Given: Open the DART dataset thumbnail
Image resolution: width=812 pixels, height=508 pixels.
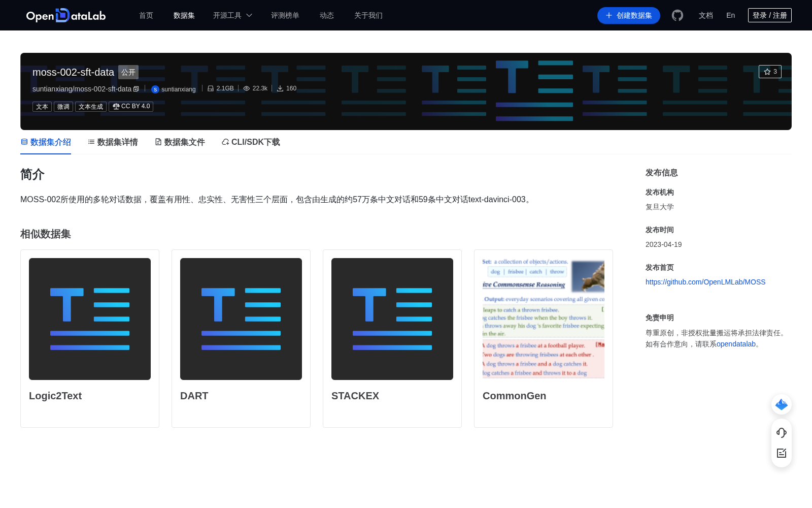Looking at the screenshot, I should pyautogui.click(x=241, y=319).
